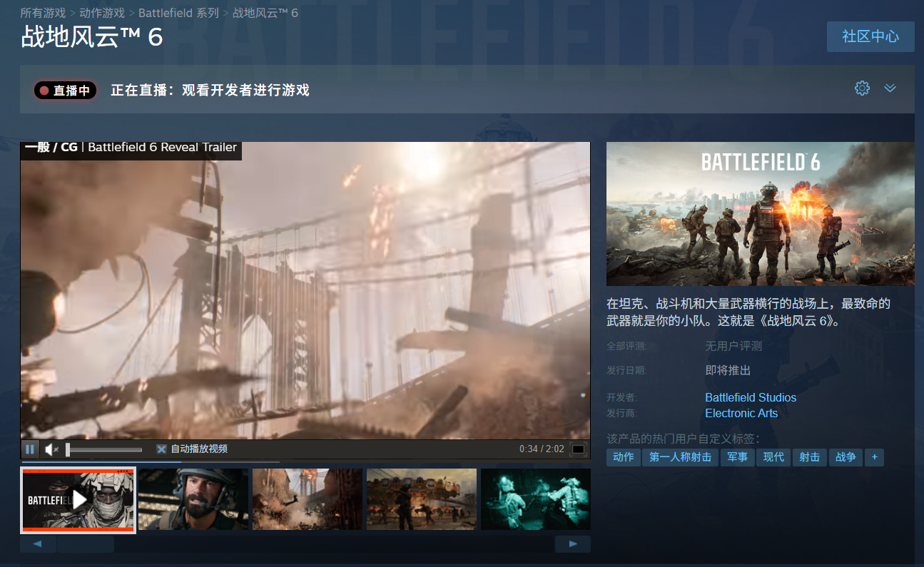Click the 直播中 live badge

65,91
